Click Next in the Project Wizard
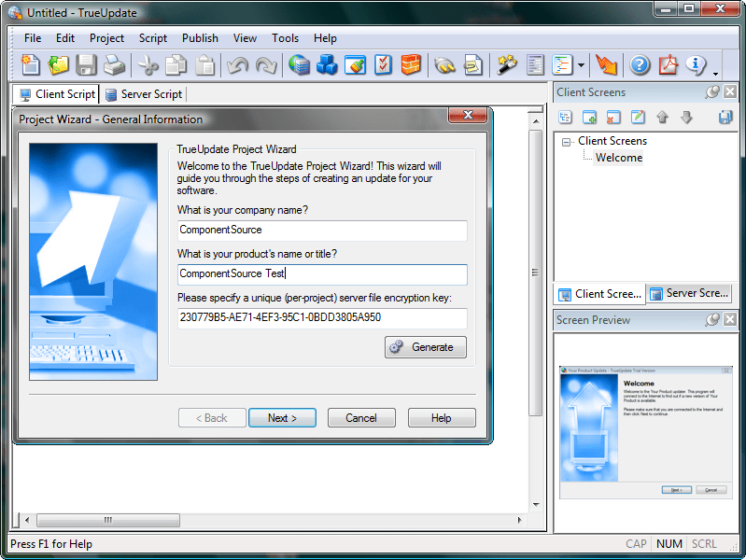Image resolution: width=746 pixels, height=560 pixels. (x=282, y=418)
